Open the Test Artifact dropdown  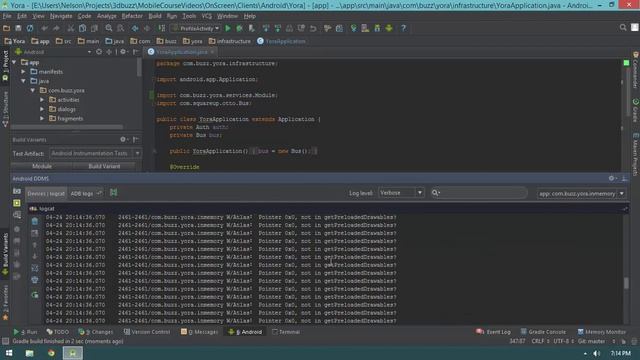point(96,153)
